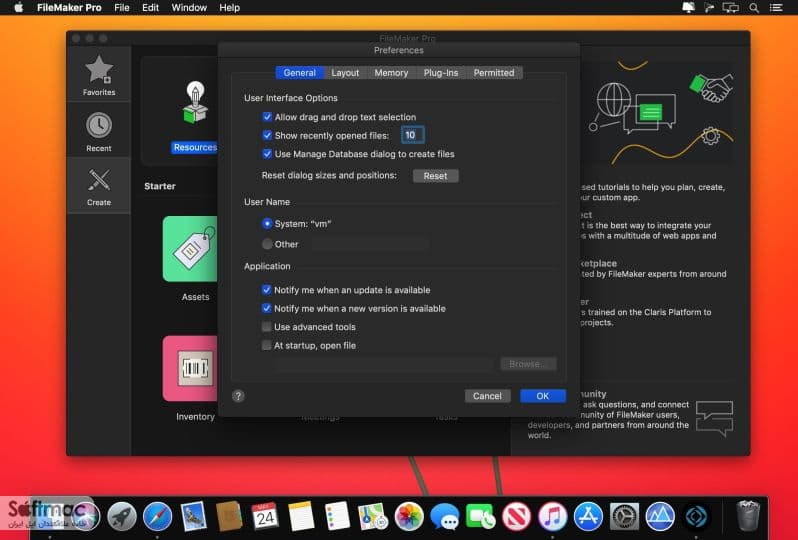Viewport: 798px width, 540px height.
Task: Open Reminders from the Dock
Action: pos(337,516)
